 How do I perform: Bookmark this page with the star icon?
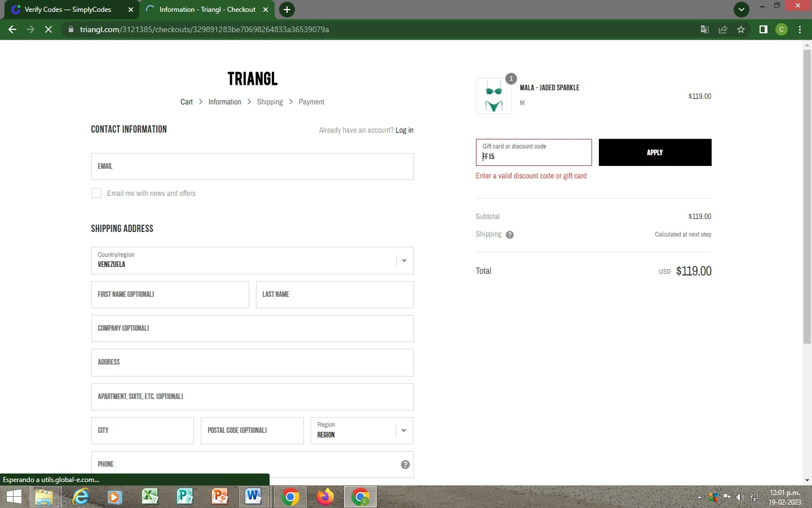(741, 29)
